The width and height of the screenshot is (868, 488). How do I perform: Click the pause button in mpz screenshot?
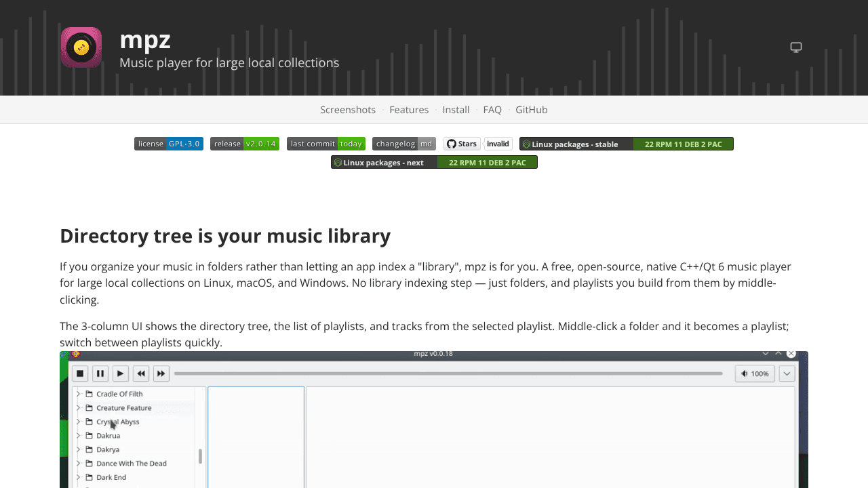100,373
